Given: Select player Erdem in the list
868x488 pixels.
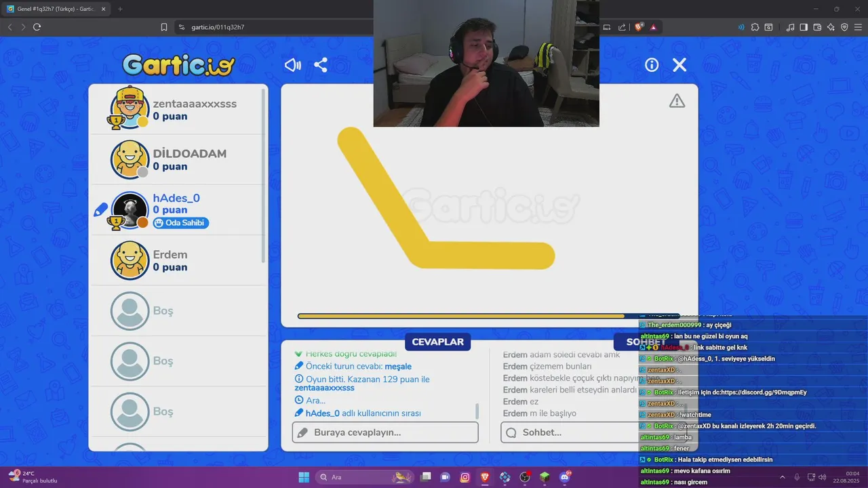Looking at the screenshot, I should [x=178, y=260].
